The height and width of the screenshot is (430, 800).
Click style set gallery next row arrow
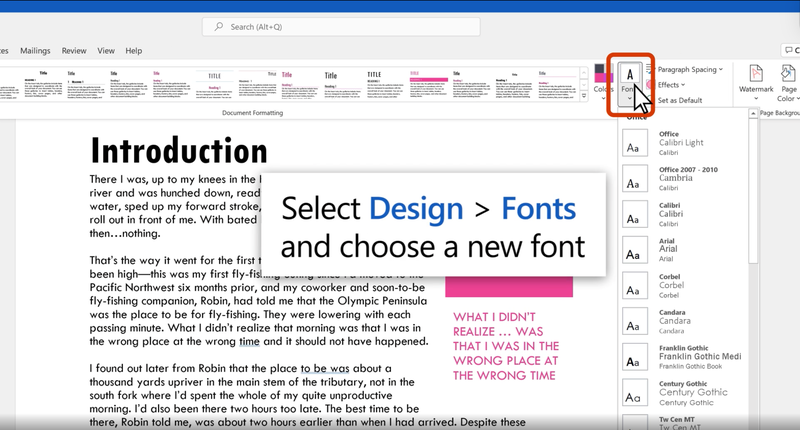click(x=584, y=84)
